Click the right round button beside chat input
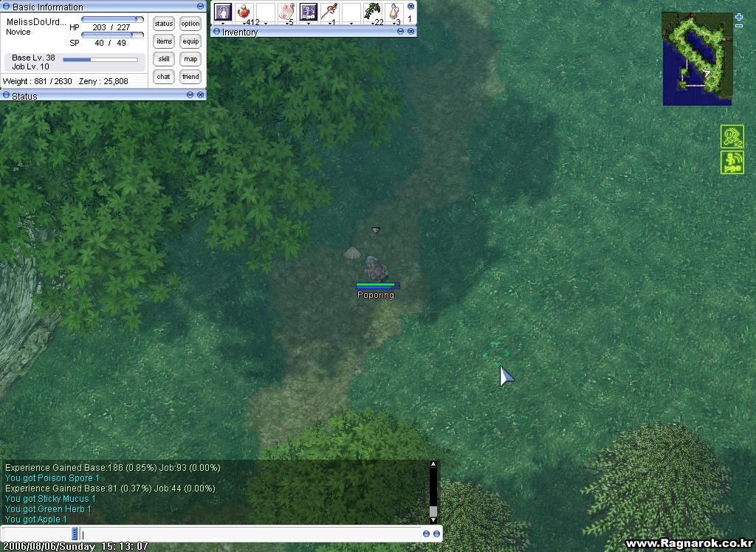 pos(436,534)
